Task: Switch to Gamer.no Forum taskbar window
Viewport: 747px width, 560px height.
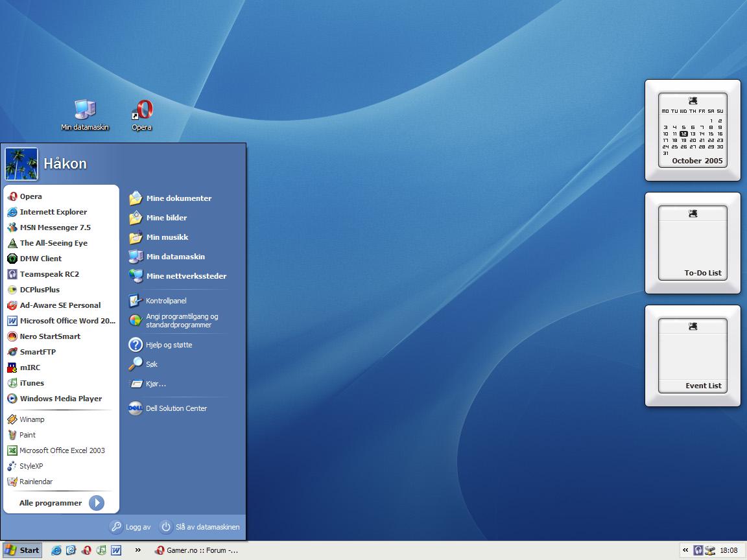Action: click(196, 550)
